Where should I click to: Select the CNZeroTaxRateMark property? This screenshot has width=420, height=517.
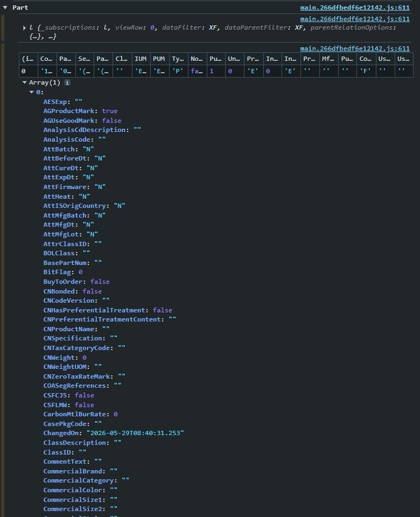click(x=85, y=376)
